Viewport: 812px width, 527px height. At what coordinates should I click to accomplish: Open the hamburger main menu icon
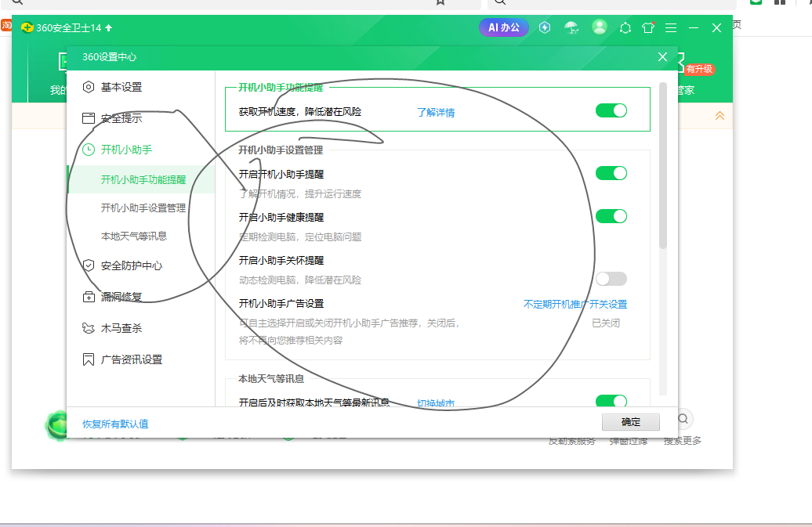tap(671, 28)
